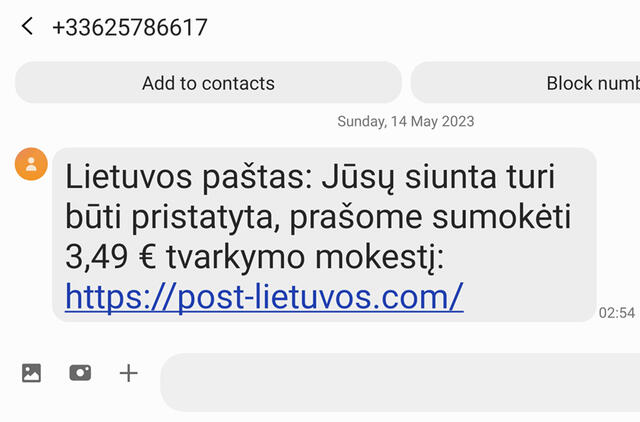Focus the message text input field
The width and height of the screenshot is (640, 422).
pos(400,382)
